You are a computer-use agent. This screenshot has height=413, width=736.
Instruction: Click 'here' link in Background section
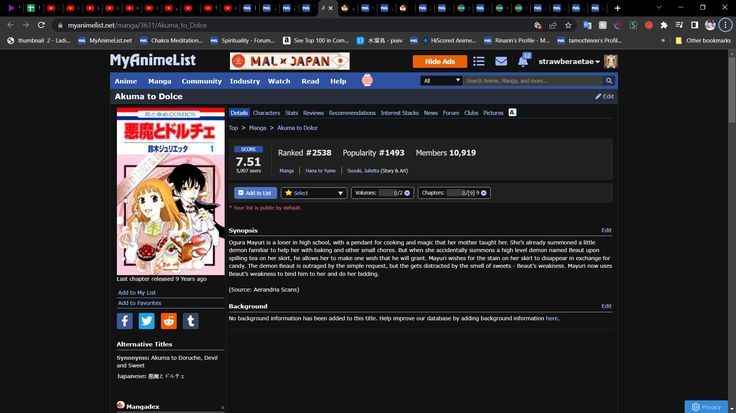point(552,318)
